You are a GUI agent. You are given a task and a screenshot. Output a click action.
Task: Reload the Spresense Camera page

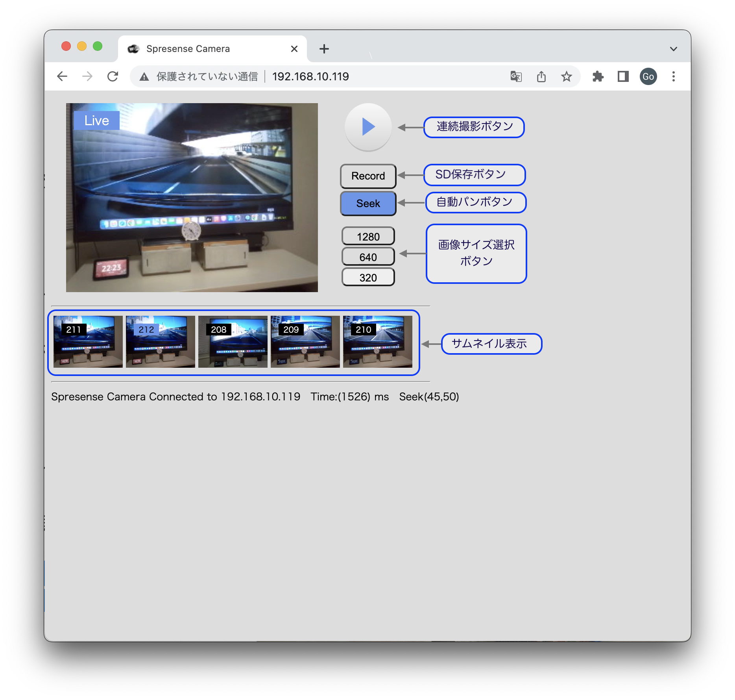(x=113, y=76)
